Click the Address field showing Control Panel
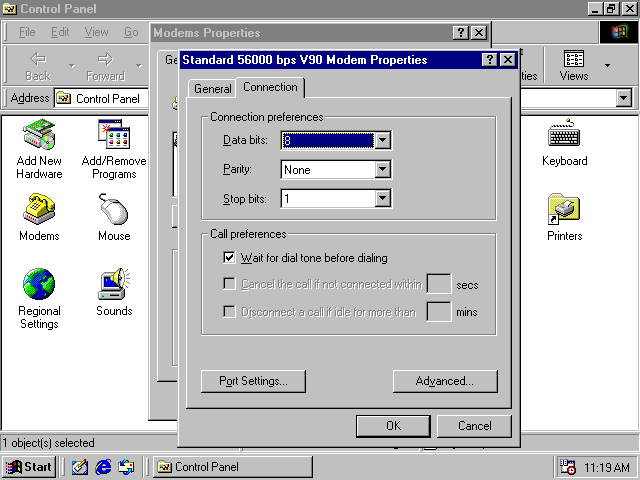The width and height of the screenshot is (640, 480). pyautogui.click(x=102, y=98)
